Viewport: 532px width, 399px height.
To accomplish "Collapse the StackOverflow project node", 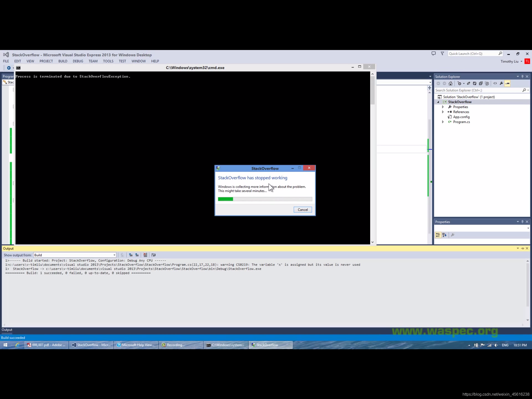I will point(438,102).
